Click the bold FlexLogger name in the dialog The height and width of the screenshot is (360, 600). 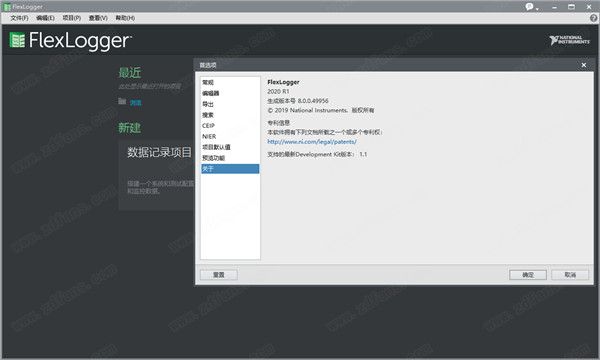[x=283, y=82]
